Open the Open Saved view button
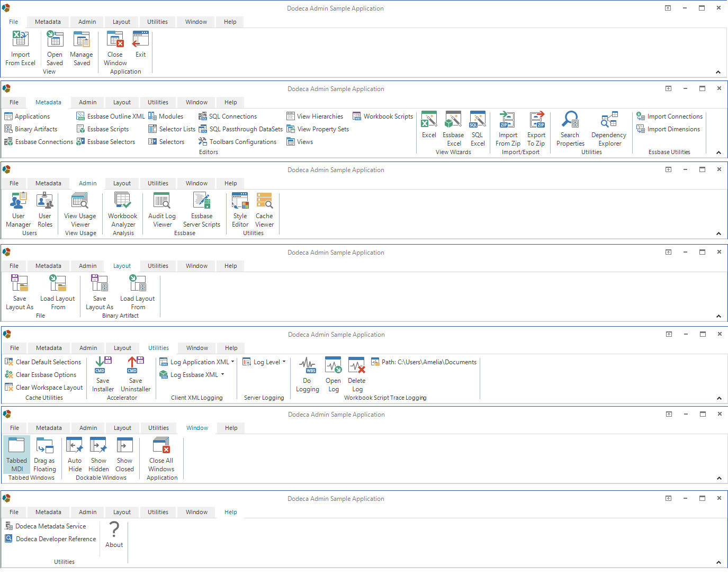The image size is (728, 575). tap(55, 49)
